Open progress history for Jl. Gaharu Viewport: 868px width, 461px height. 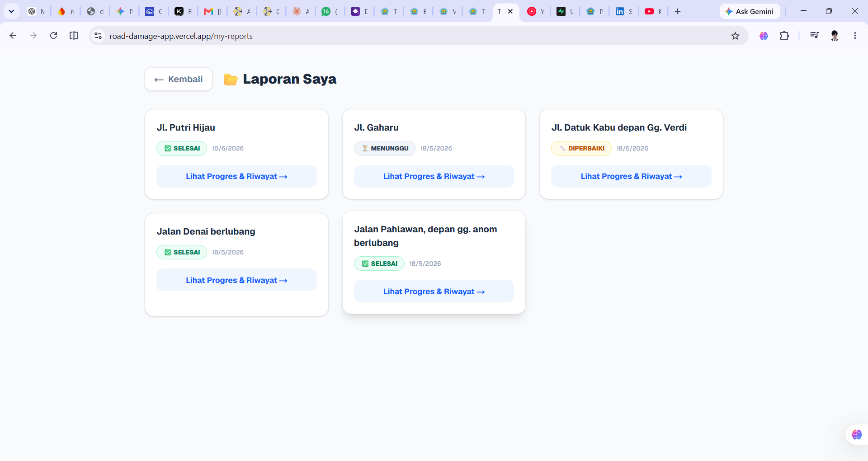tap(434, 176)
